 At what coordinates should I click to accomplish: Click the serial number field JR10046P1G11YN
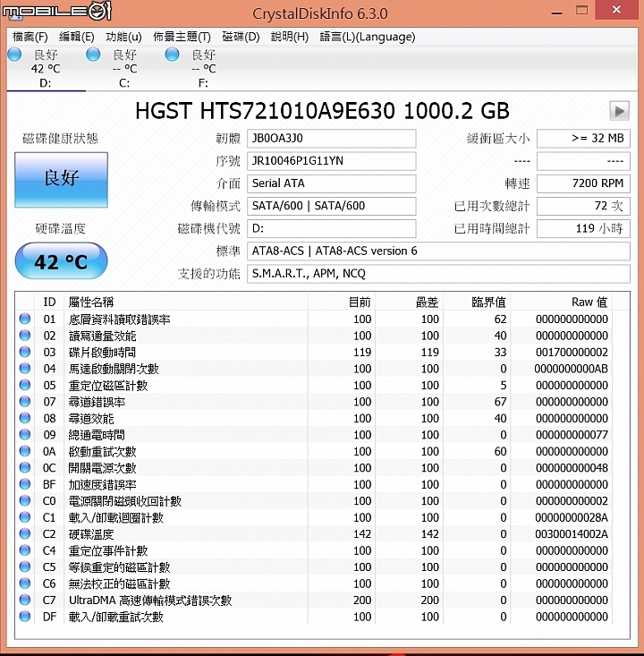tap(331, 161)
